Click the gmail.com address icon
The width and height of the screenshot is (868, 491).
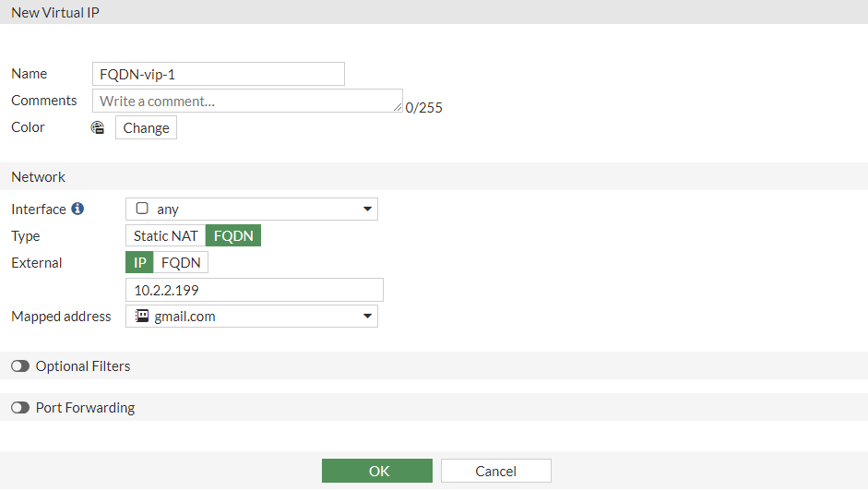pos(142,317)
